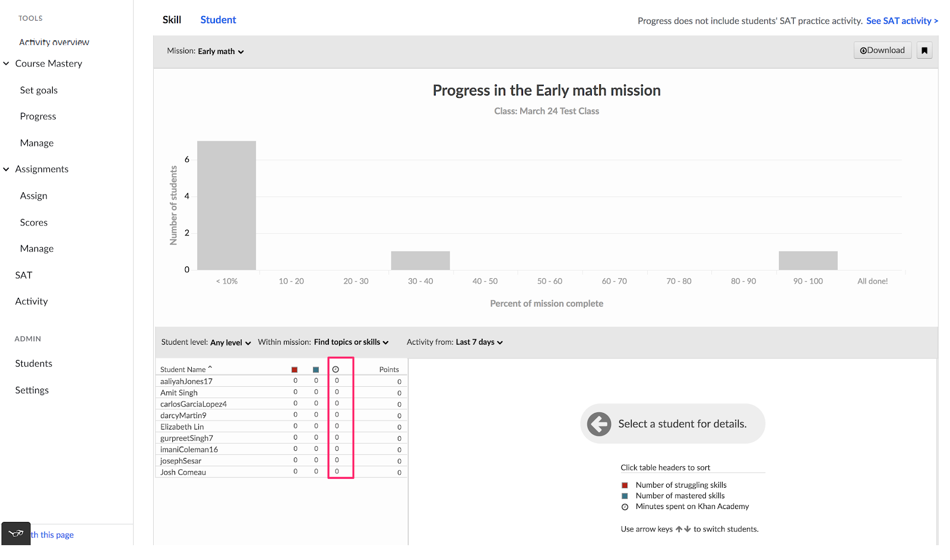Click the bookmark icon next to Download
950x560 pixels.
coord(924,50)
